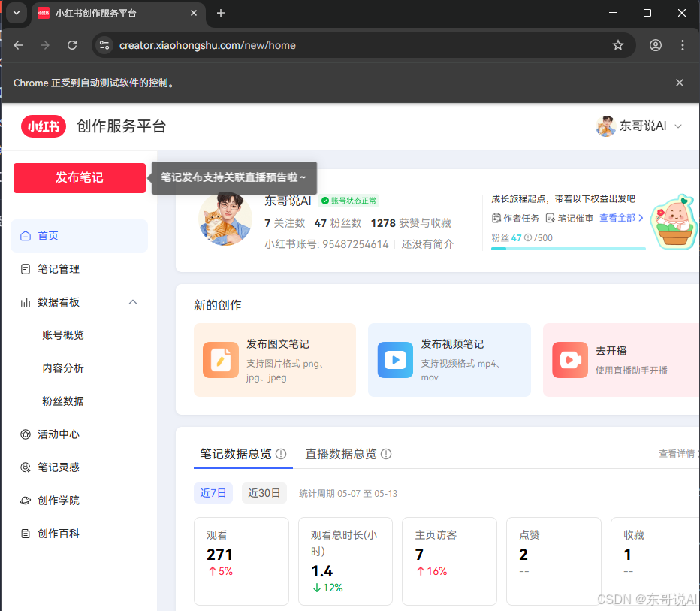Click the large profile avatar photo

point(225,219)
